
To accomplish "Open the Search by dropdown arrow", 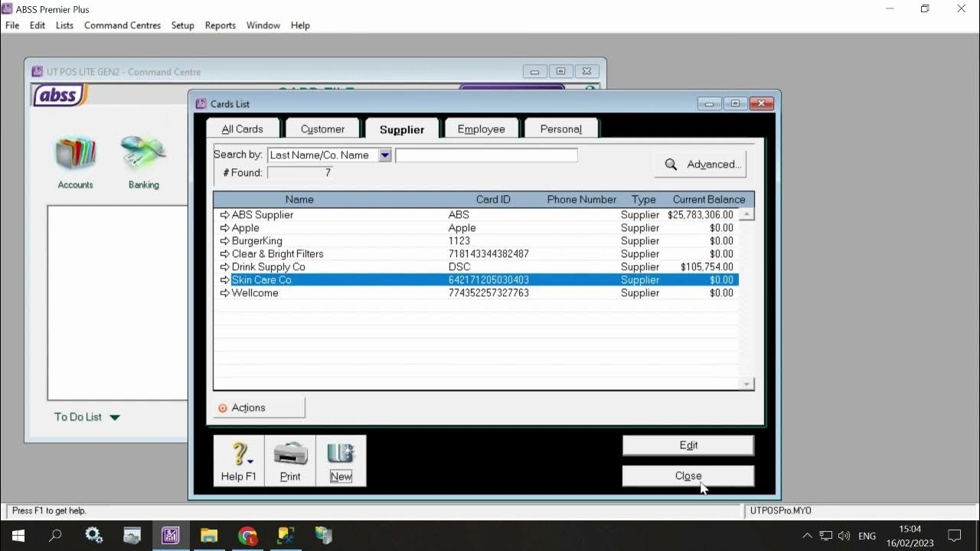I will pos(385,155).
